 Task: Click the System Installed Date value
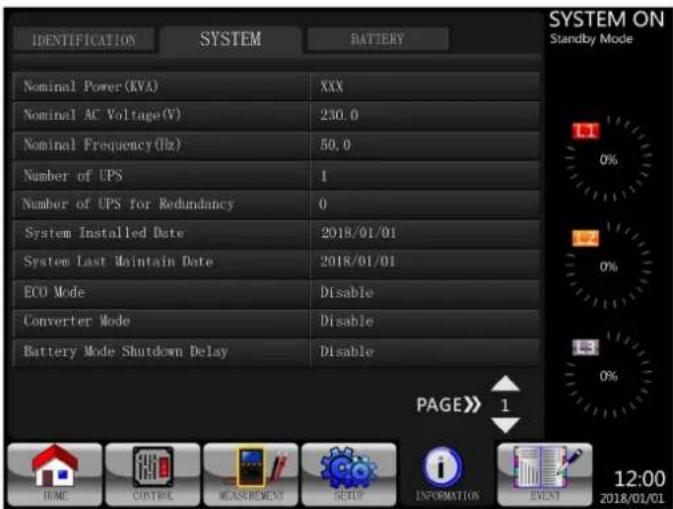[x=358, y=233]
